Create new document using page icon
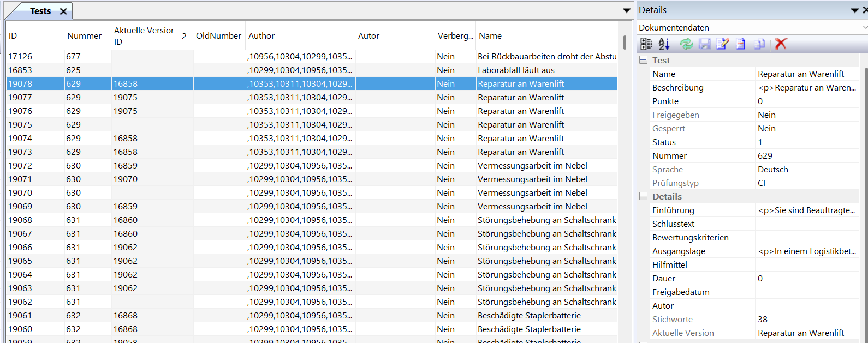This screenshot has height=343, width=868. coord(741,44)
